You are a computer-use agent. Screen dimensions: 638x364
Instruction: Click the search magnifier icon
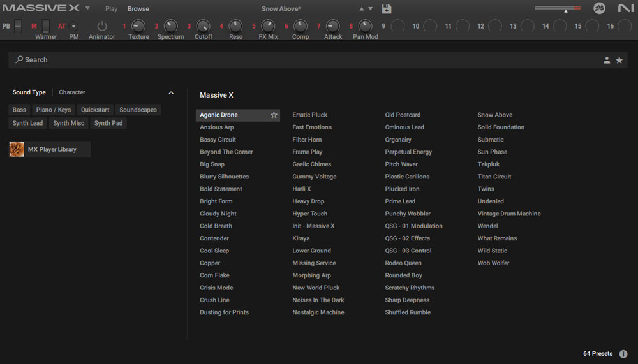[19, 60]
